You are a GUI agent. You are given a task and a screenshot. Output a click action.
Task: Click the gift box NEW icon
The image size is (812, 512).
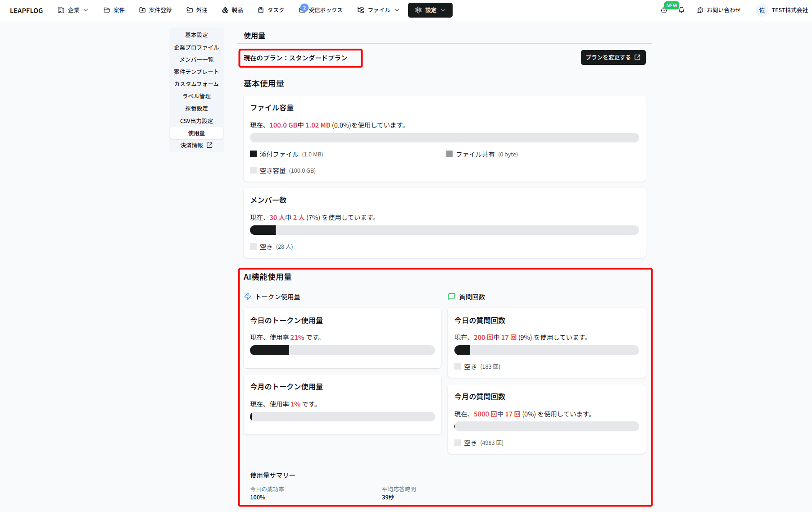point(664,10)
